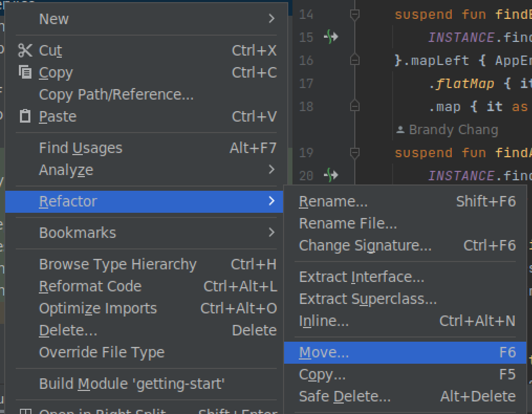Screen dimensions: 532x414
Task: Click suspend call gutter icon on line 20
Action: (331, 175)
